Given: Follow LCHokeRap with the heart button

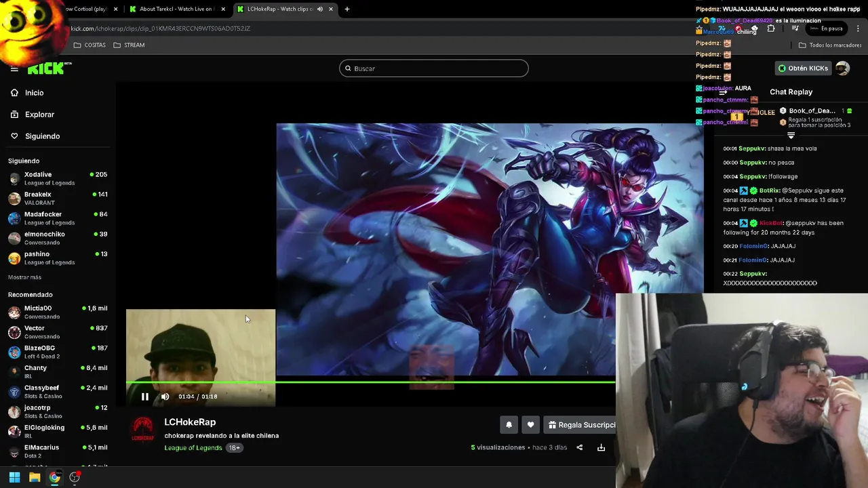Looking at the screenshot, I should pyautogui.click(x=530, y=425).
